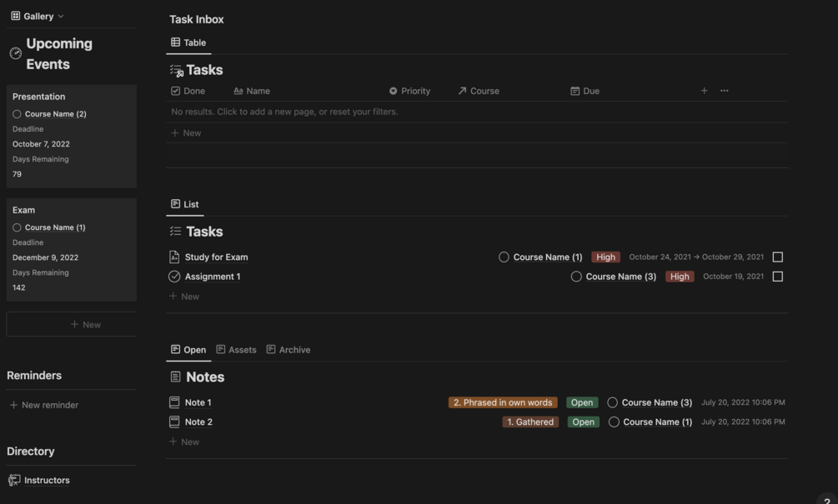Click the Assignment 1 checkmark icon
The width and height of the screenshot is (838, 504).
[174, 277]
